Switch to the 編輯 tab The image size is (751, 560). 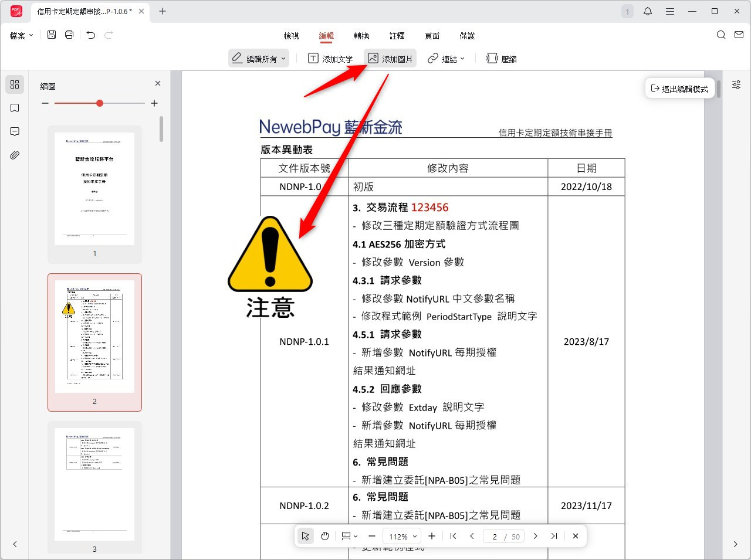pos(326,36)
